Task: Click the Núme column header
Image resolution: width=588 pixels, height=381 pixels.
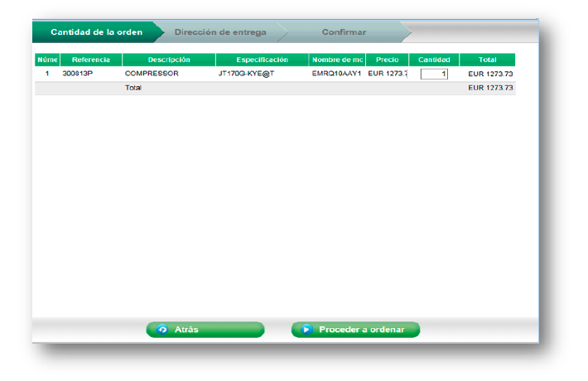Action: 47,60
